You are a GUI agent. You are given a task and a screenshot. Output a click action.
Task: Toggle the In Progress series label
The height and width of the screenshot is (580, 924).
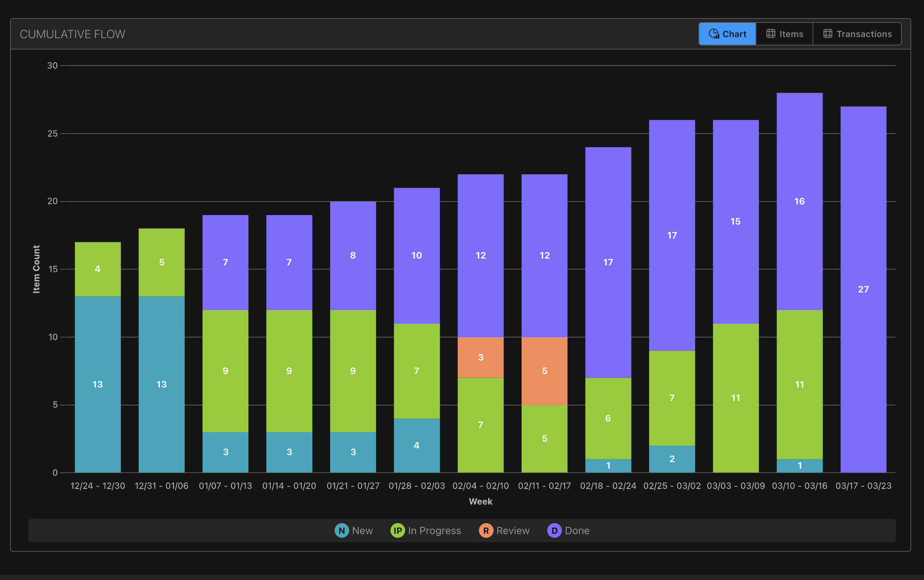point(434,530)
